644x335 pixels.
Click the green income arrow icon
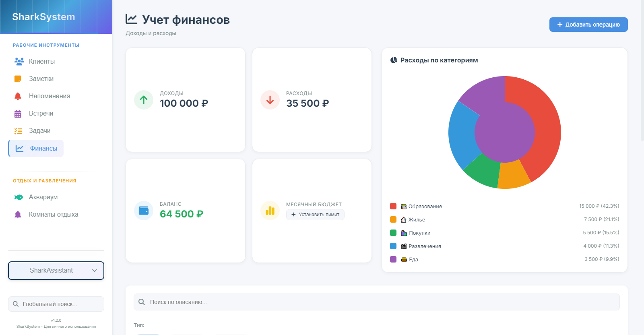click(x=144, y=99)
